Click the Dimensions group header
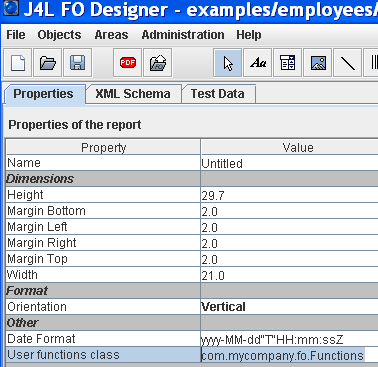 point(103,179)
